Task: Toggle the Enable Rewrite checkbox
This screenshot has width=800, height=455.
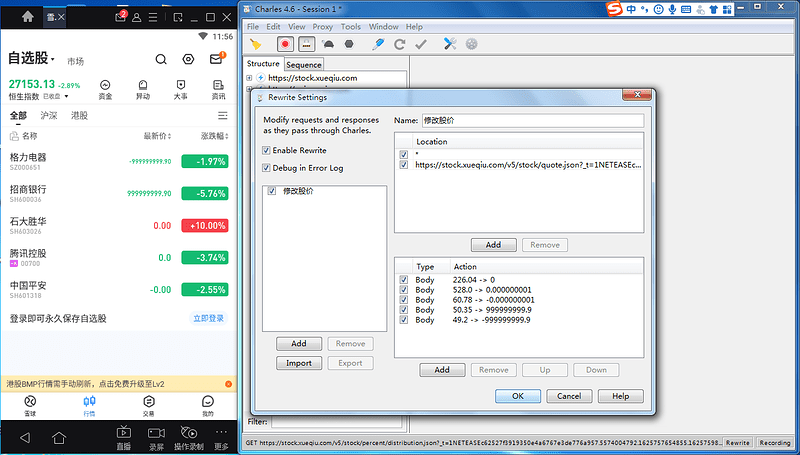Action: (266, 150)
